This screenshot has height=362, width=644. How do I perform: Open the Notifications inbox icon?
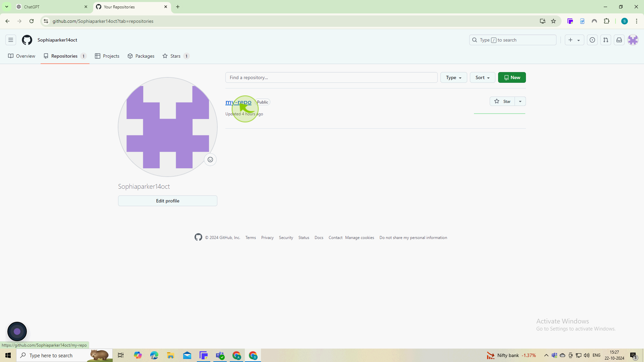click(619, 40)
